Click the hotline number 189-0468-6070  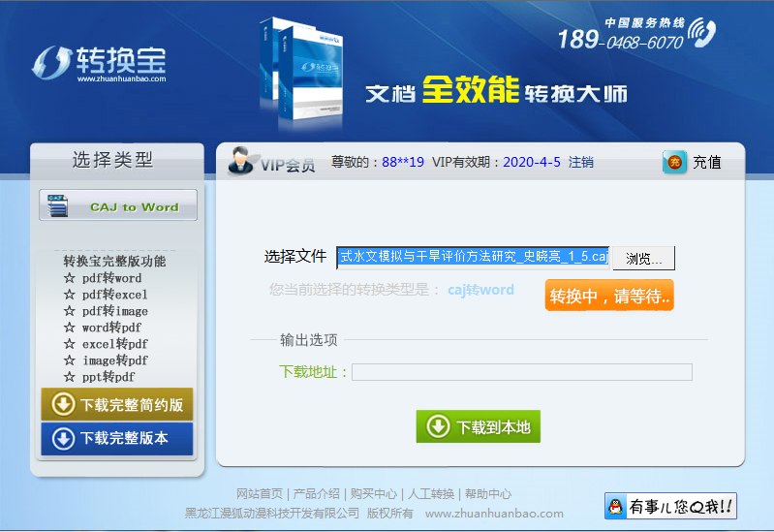click(621, 40)
